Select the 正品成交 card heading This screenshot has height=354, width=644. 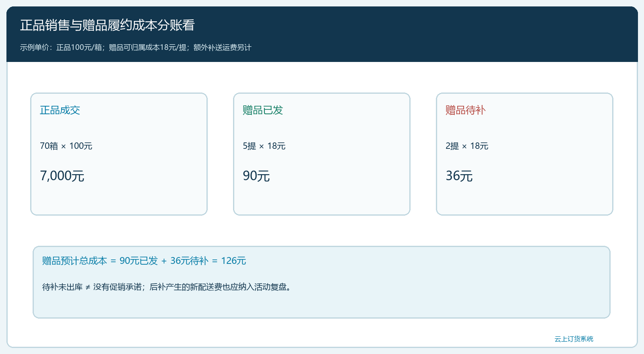point(60,110)
